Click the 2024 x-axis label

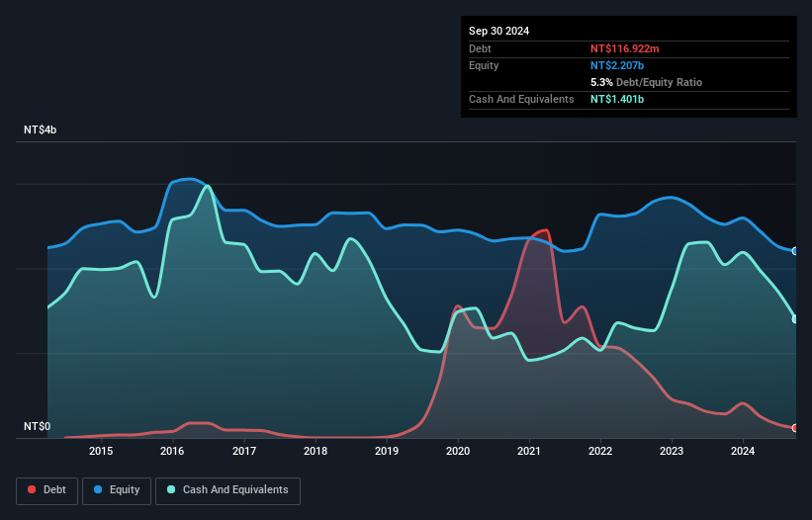743,451
